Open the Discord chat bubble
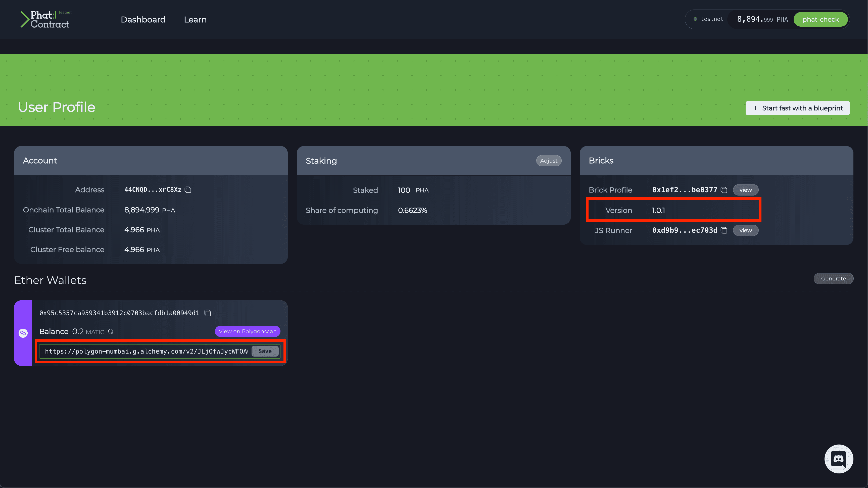 click(838, 459)
